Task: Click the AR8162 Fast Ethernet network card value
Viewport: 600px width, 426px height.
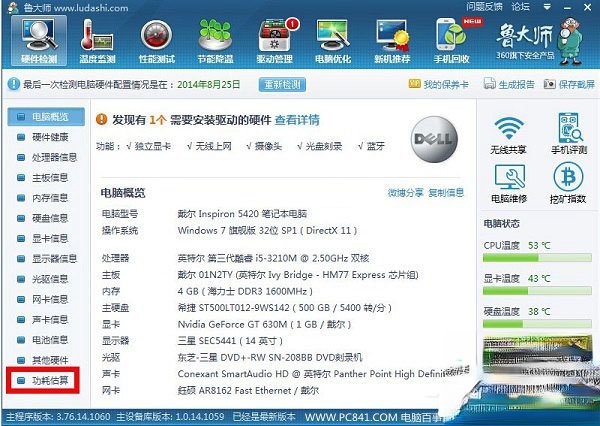Action: [248, 390]
